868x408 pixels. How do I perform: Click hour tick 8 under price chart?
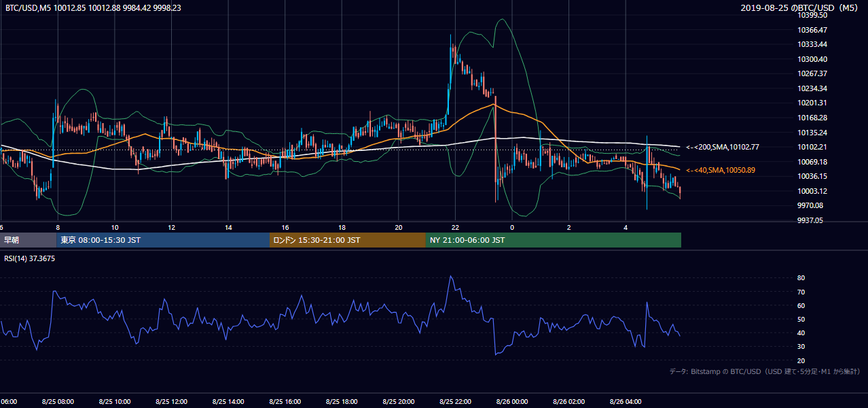58,227
